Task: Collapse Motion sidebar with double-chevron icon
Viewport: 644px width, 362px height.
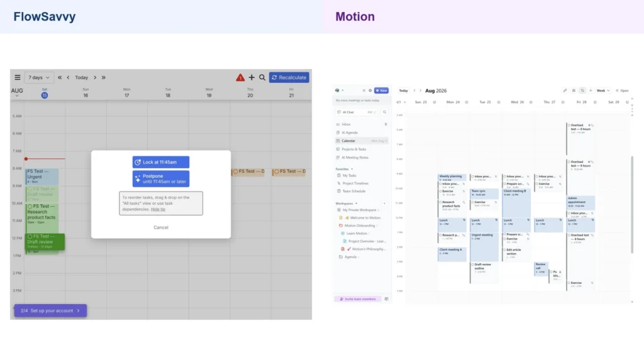Action: coord(364,90)
